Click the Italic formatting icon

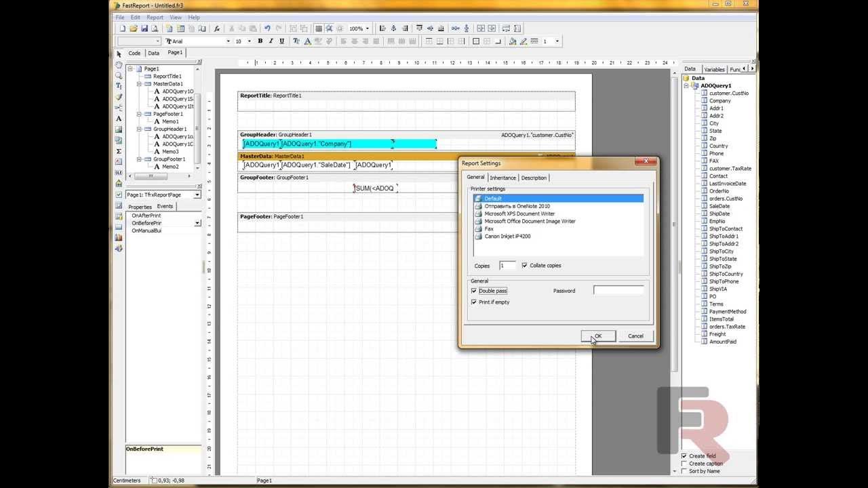[x=271, y=41]
